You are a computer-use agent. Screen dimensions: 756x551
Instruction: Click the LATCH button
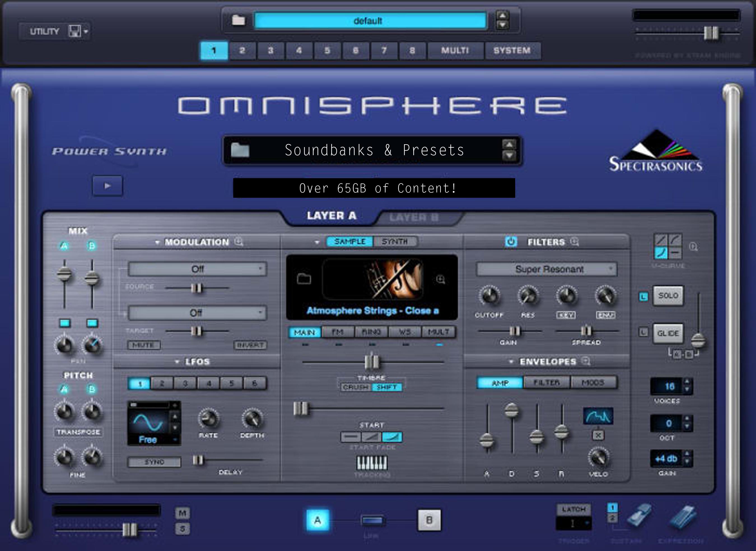click(x=573, y=509)
